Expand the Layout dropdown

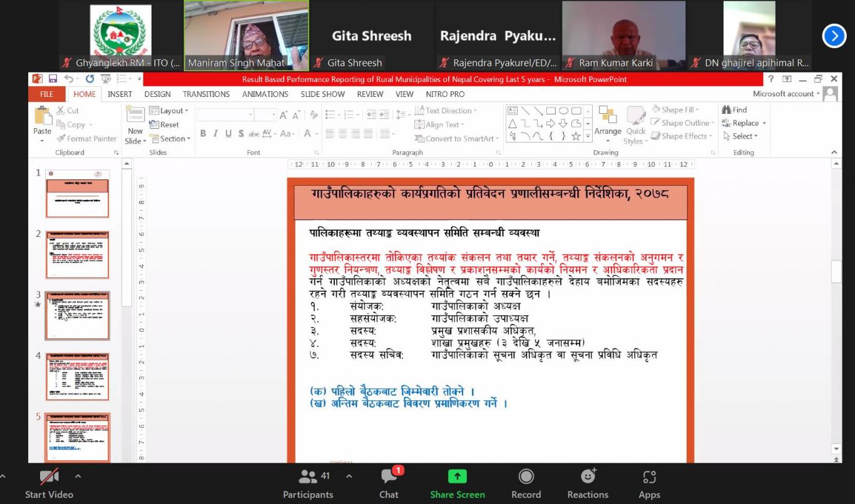(169, 111)
